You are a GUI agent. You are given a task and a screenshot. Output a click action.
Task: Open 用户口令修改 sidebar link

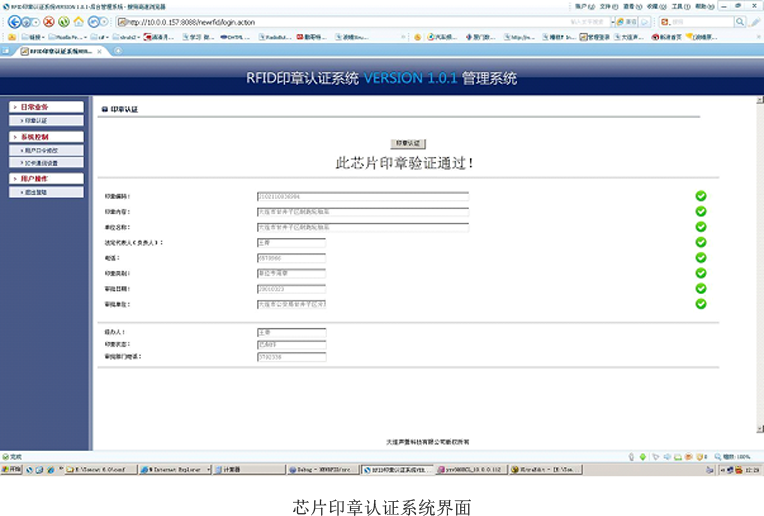coord(46,151)
